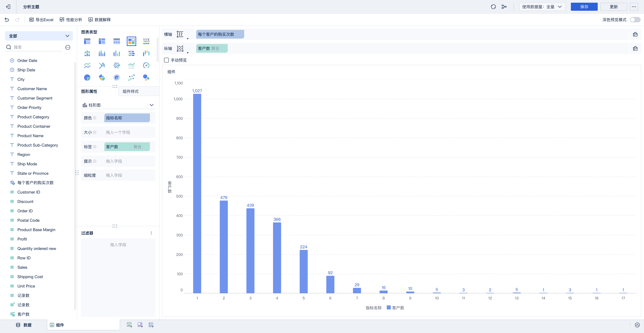The image size is (644, 333).
Task: Click the 保存 button
Action: coord(584,7)
